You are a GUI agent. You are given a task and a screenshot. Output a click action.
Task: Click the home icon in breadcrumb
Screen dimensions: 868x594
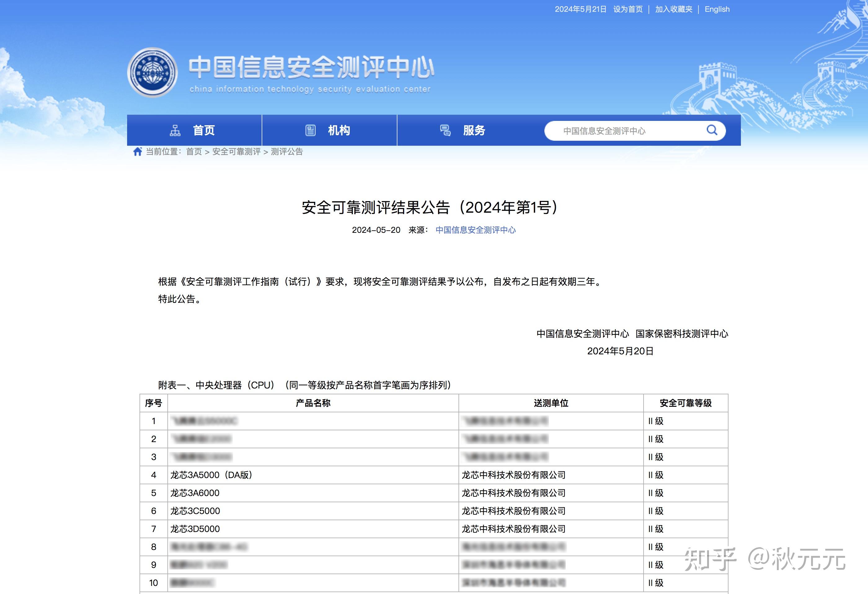click(137, 151)
